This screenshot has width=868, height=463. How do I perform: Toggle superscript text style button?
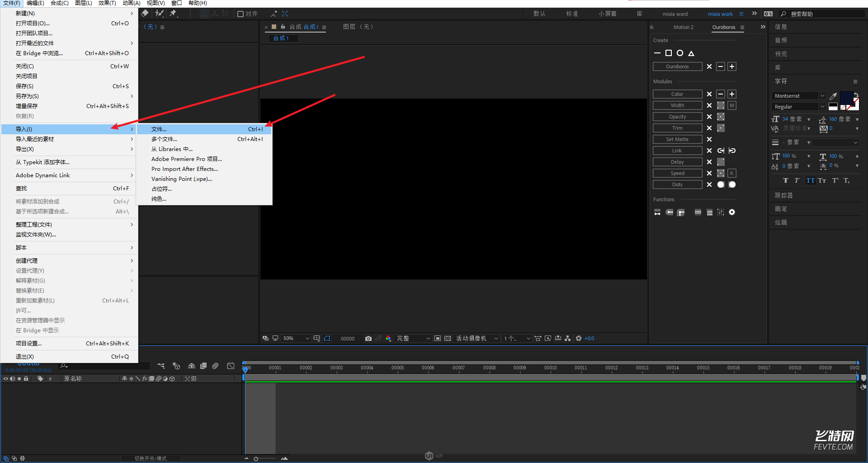(835, 180)
